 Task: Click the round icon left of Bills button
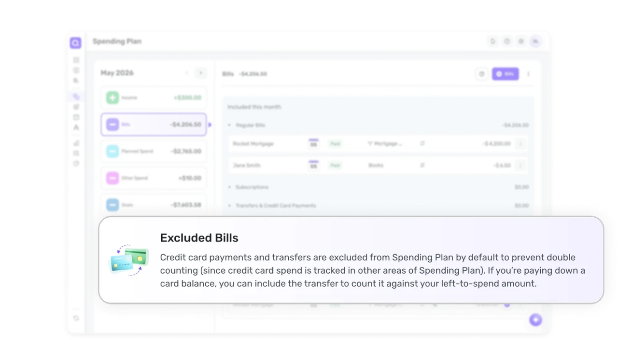(481, 74)
